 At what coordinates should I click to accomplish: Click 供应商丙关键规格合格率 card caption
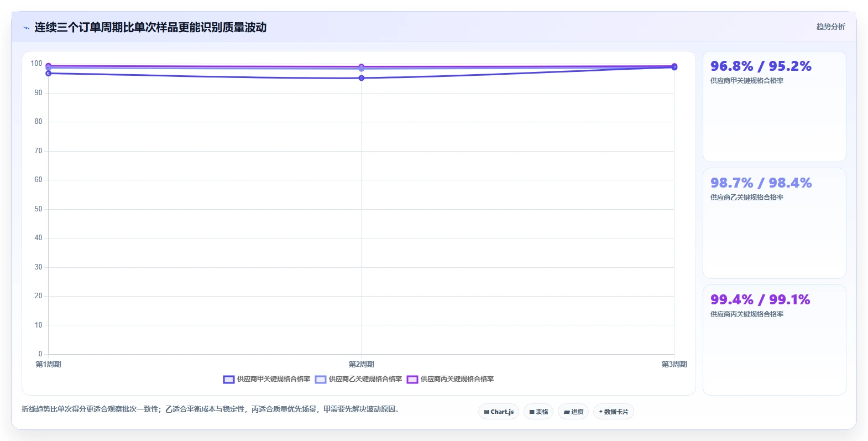[747, 314]
